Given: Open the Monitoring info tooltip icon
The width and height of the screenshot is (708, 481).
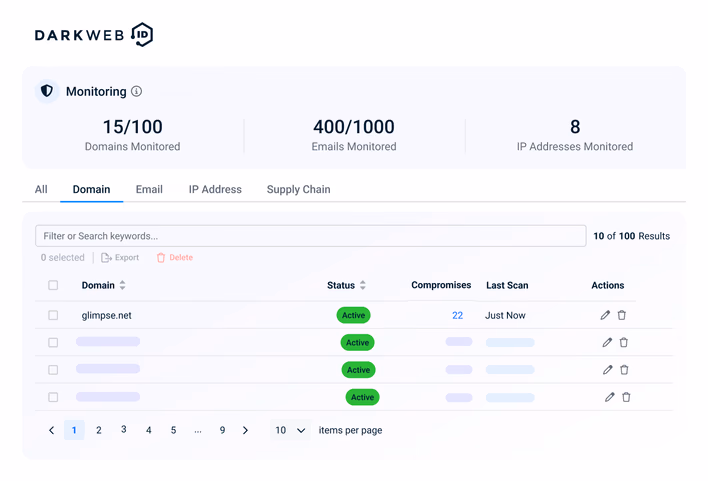Looking at the screenshot, I should (x=136, y=91).
